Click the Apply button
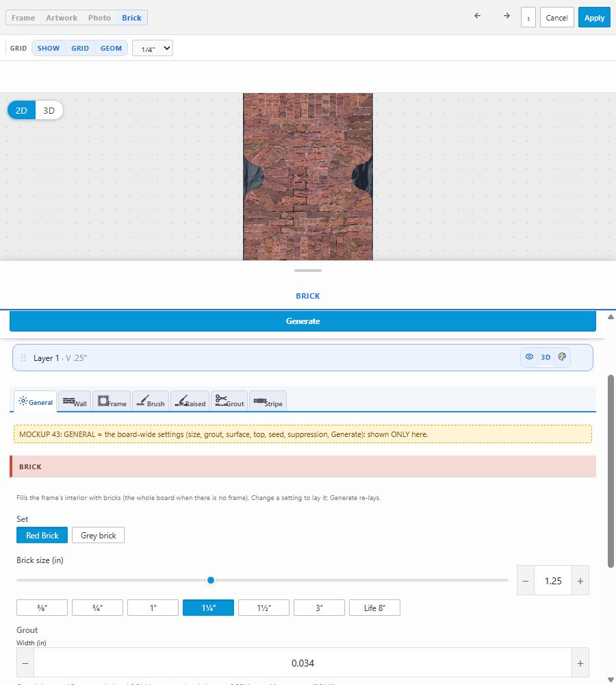This screenshot has width=616, height=685. coord(594,18)
